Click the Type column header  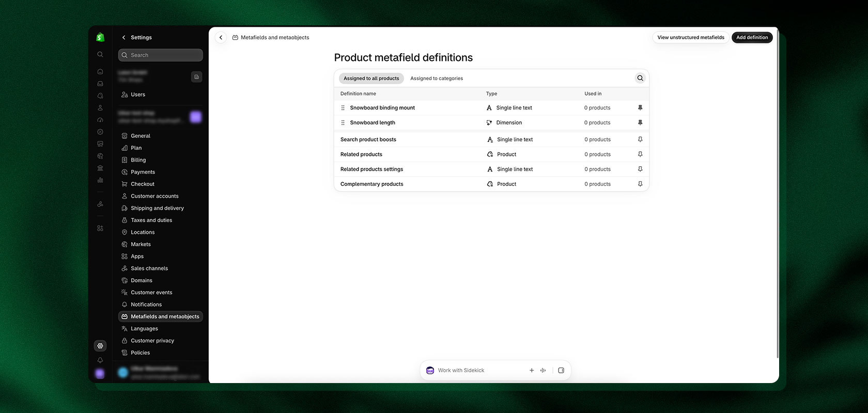pyautogui.click(x=491, y=94)
